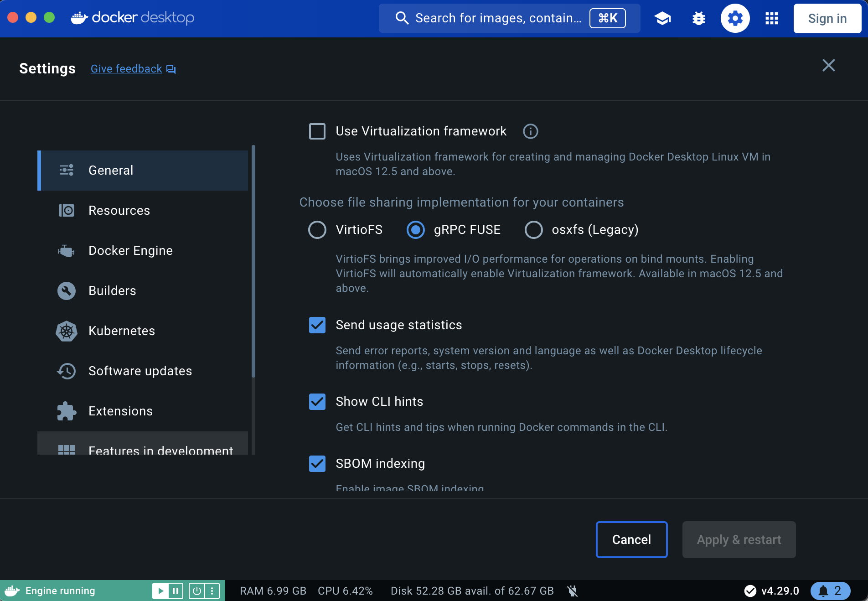
Task: Open the Docker Engine settings tab
Action: coord(143,251)
